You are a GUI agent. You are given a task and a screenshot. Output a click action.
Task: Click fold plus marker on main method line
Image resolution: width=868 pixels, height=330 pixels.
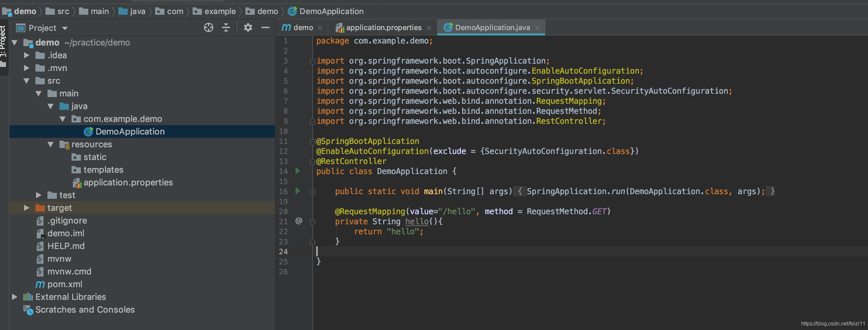pyautogui.click(x=312, y=192)
